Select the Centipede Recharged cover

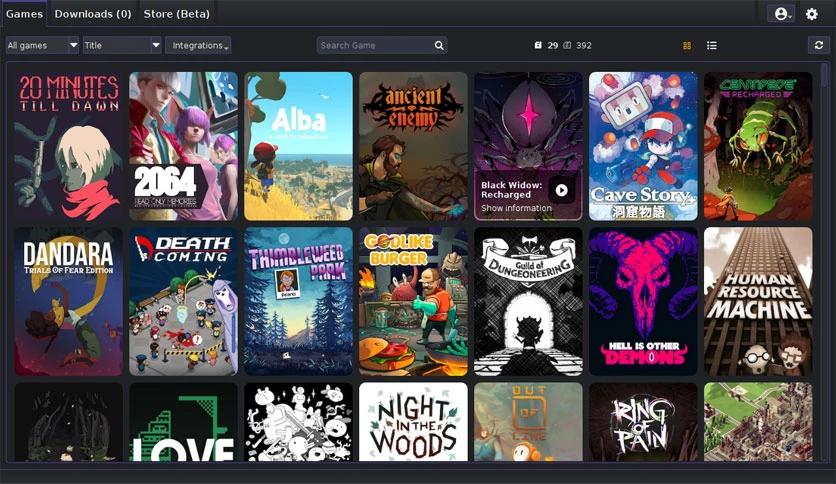(758, 146)
